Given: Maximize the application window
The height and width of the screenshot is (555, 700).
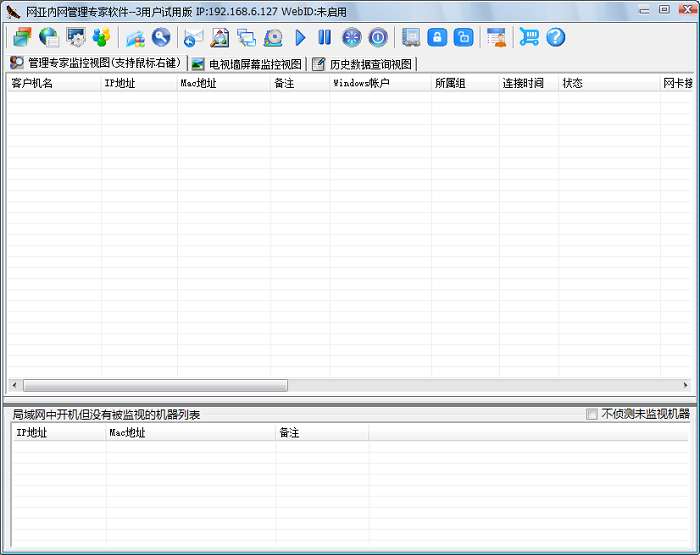Looking at the screenshot, I should click(664, 9).
